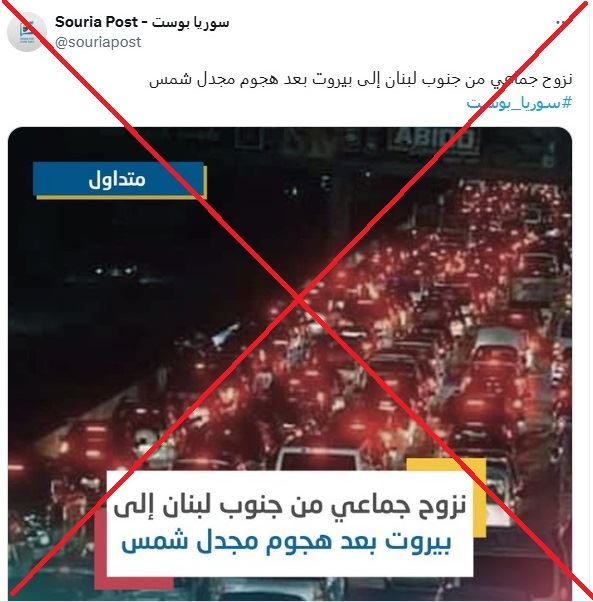Click the yellow underline of متداول label

(x=122, y=197)
